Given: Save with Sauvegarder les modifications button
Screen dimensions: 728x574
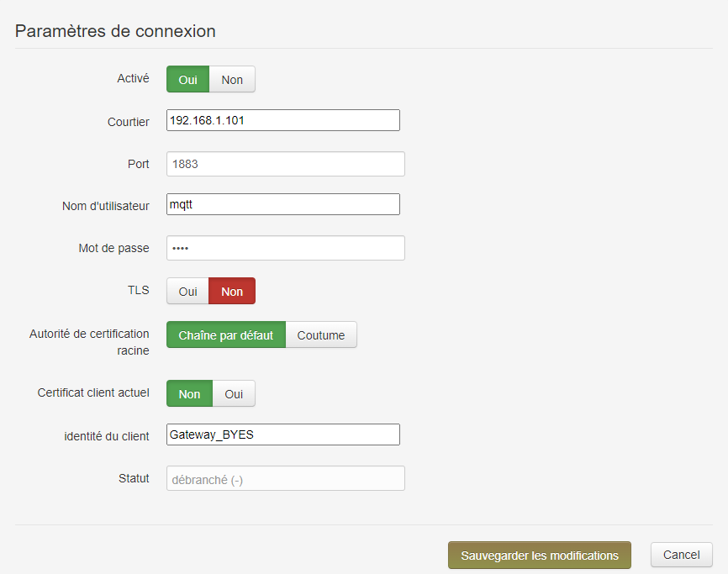Looking at the screenshot, I should click(x=540, y=555).
